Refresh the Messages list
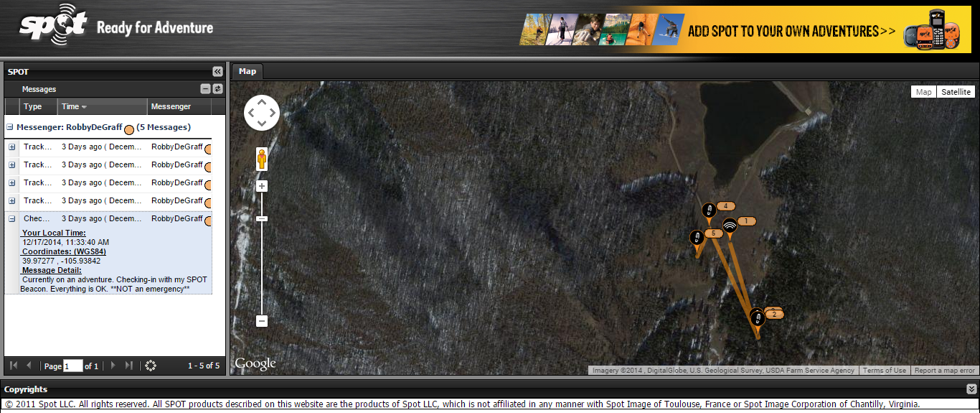 point(217,89)
